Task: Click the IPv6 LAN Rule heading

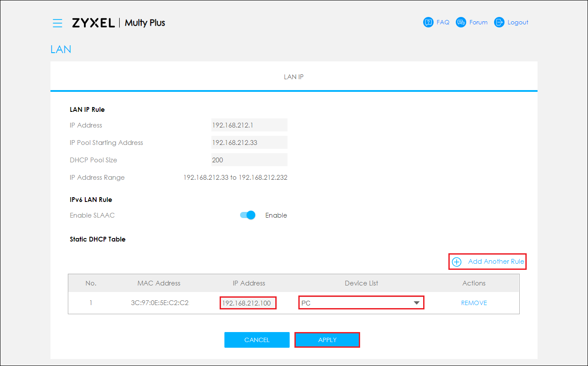Action: click(x=91, y=200)
